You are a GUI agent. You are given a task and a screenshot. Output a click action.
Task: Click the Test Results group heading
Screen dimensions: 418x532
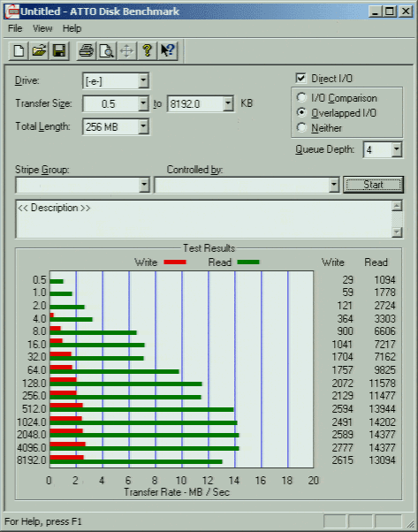pos(209,248)
